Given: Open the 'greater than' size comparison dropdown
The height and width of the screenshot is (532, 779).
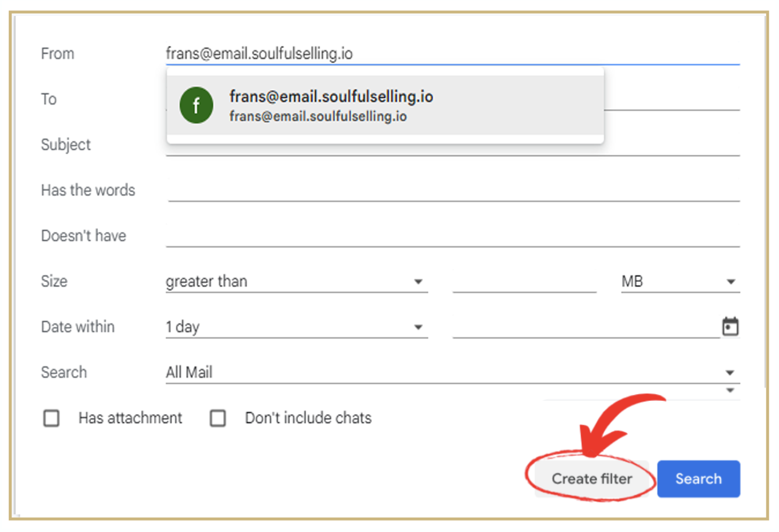Looking at the screenshot, I should coord(296,281).
